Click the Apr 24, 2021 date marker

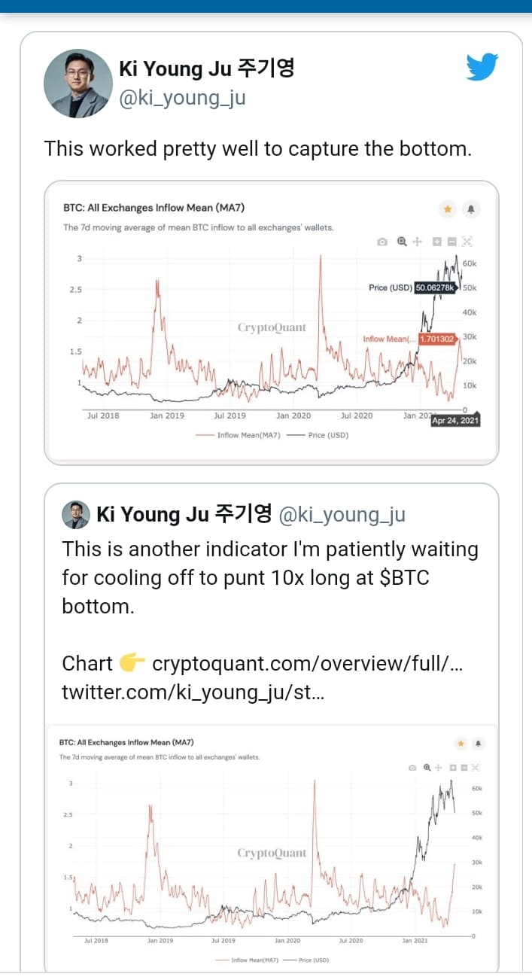454,421
